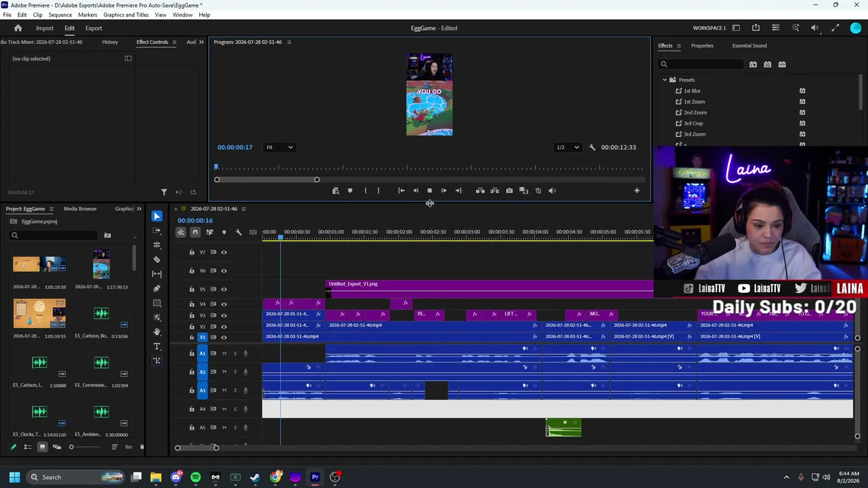Open the button editor plus icon
This screenshot has width=868, height=488.
tap(637, 190)
